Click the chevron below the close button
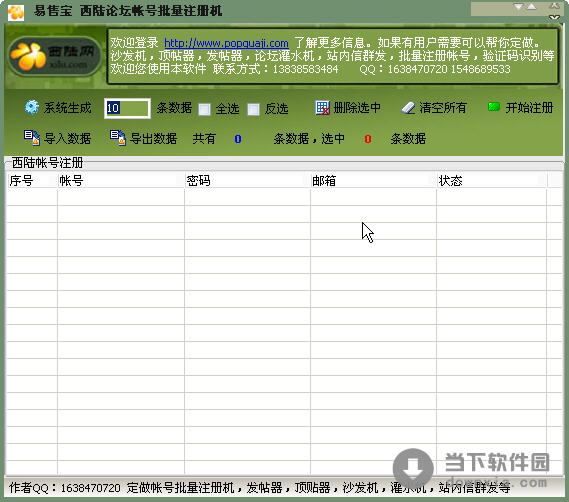Viewport: 569px width, 502px height. 554,17
